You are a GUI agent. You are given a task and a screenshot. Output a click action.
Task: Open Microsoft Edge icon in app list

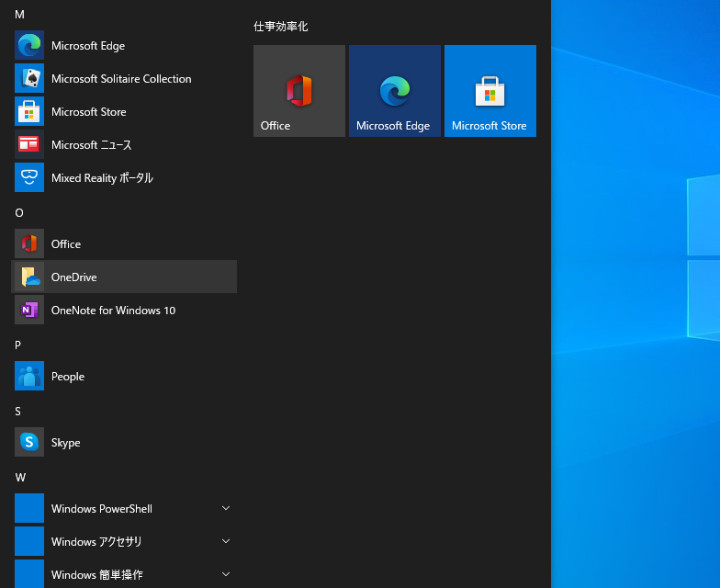[x=29, y=45]
